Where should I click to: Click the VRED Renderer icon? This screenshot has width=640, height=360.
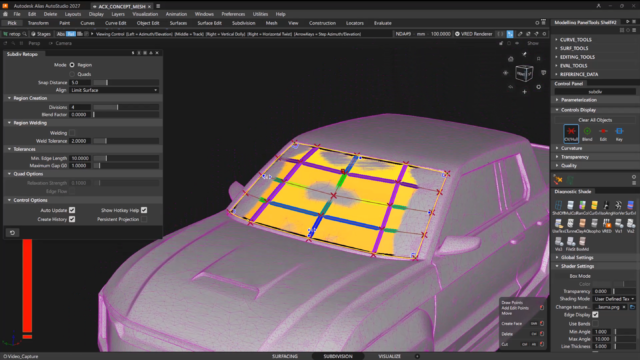457,34
